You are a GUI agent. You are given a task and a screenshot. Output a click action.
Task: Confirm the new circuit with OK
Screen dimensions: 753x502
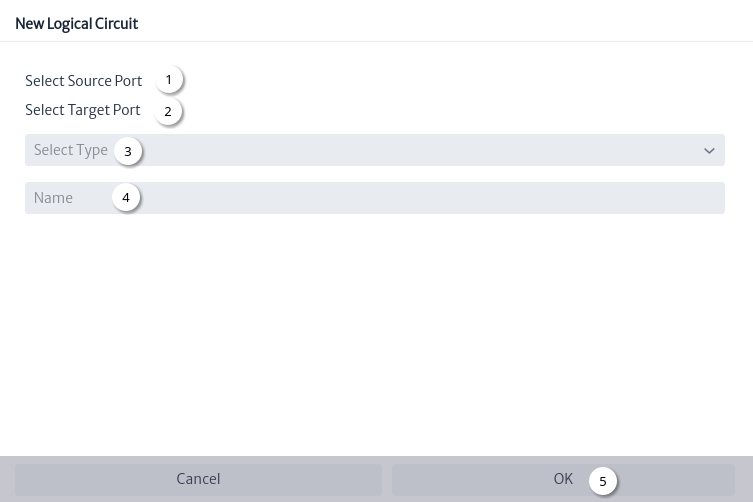point(563,479)
